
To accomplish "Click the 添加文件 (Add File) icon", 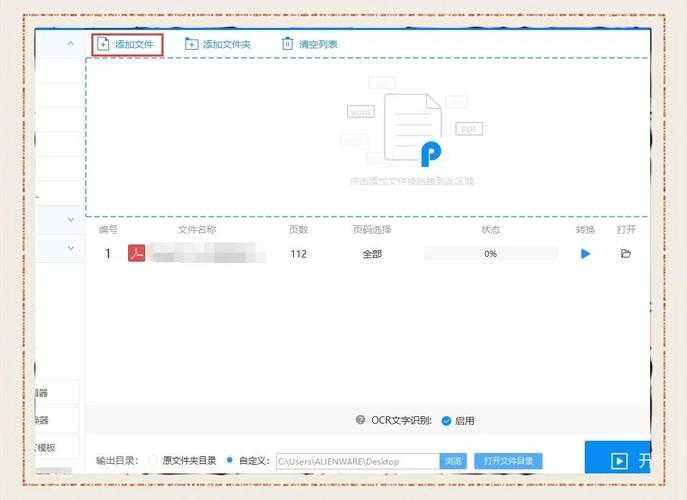I will (103, 44).
